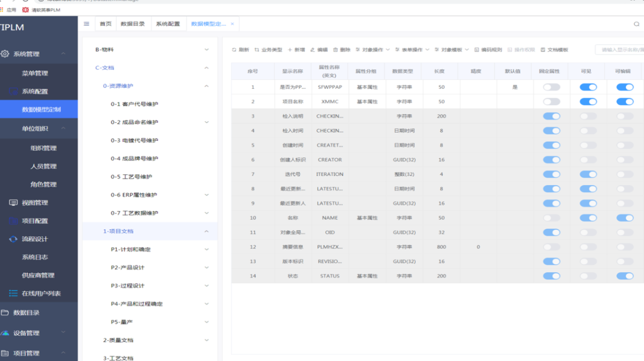644x361 pixels.
Task: Click the list icon beside 在线用户列表
Action: pos(13,293)
